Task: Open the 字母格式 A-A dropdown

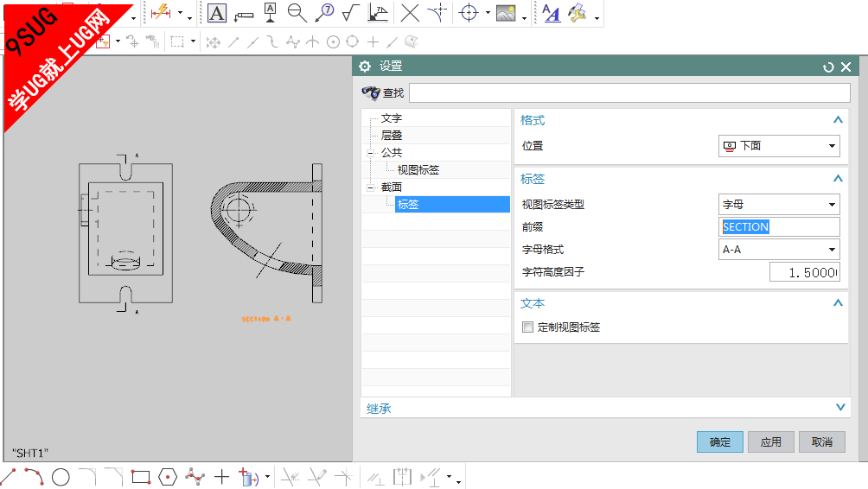Action: coord(779,250)
